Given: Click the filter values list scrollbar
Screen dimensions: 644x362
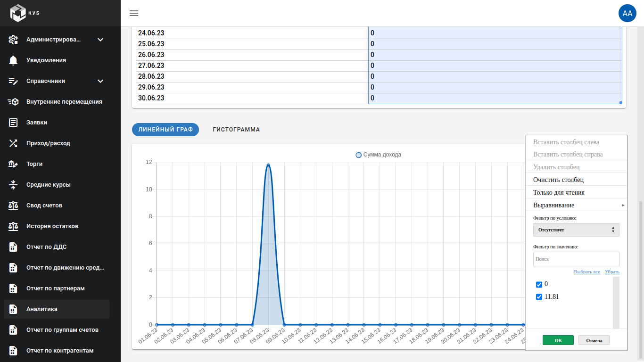Looking at the screenshot, I should tap(616, 302).
